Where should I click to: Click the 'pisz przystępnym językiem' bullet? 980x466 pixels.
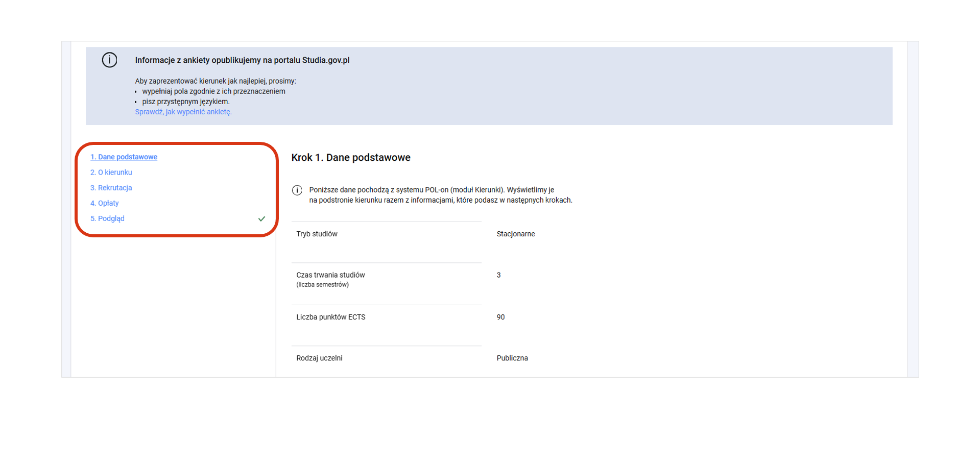185,102
